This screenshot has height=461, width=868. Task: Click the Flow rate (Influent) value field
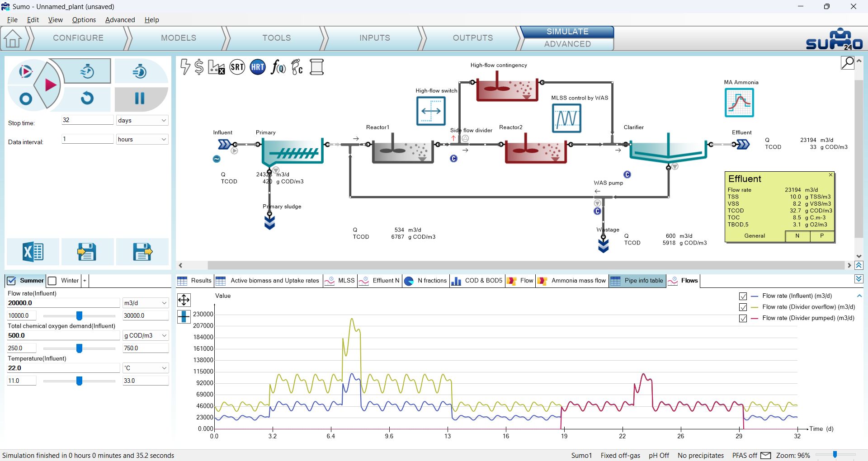coord(63,303)
